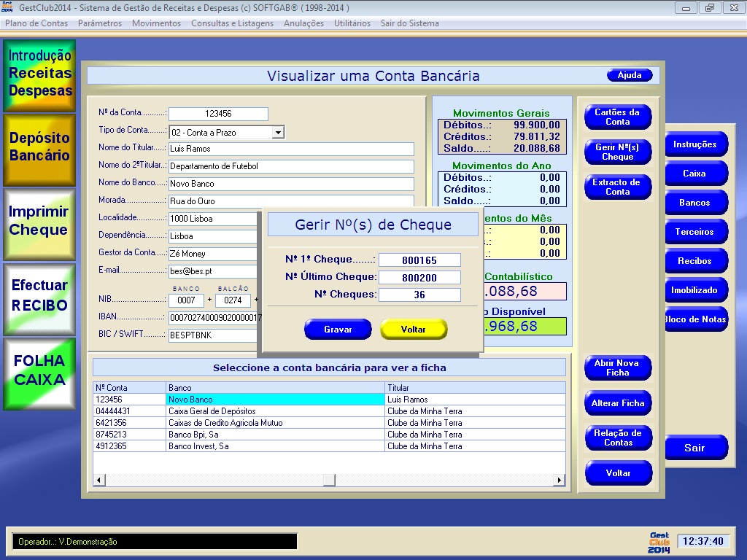
Task: Click the Extracto de Conta button
Action: [x=617, y=187]
